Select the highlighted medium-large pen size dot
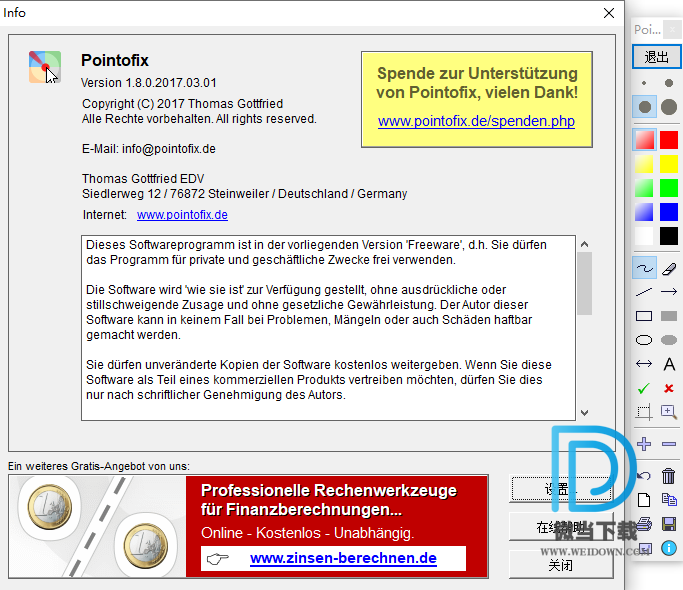 click(x=645, y=107)
